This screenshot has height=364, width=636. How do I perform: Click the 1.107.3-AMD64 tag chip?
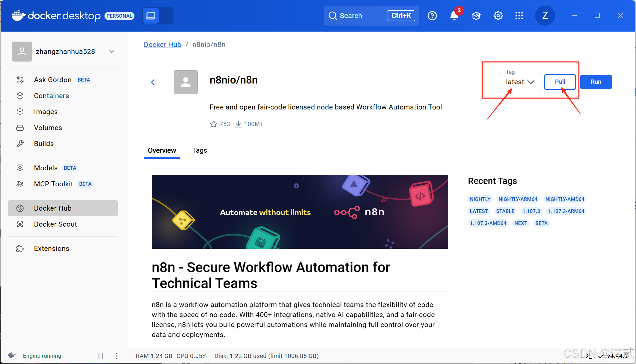coord(488,223)
